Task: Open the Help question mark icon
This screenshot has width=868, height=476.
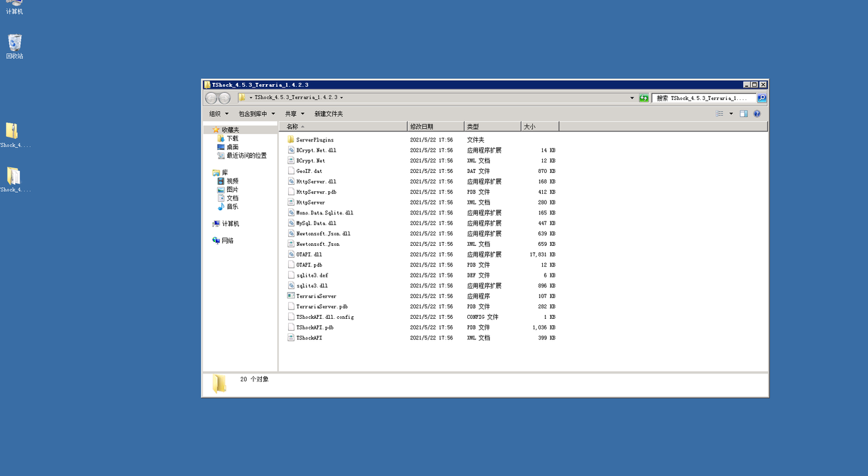Action: pos(757,114)
